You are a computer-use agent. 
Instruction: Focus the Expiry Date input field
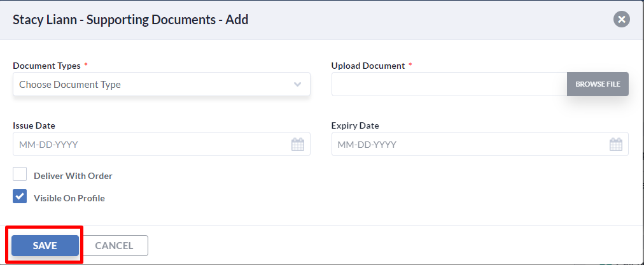pos(480,144)
